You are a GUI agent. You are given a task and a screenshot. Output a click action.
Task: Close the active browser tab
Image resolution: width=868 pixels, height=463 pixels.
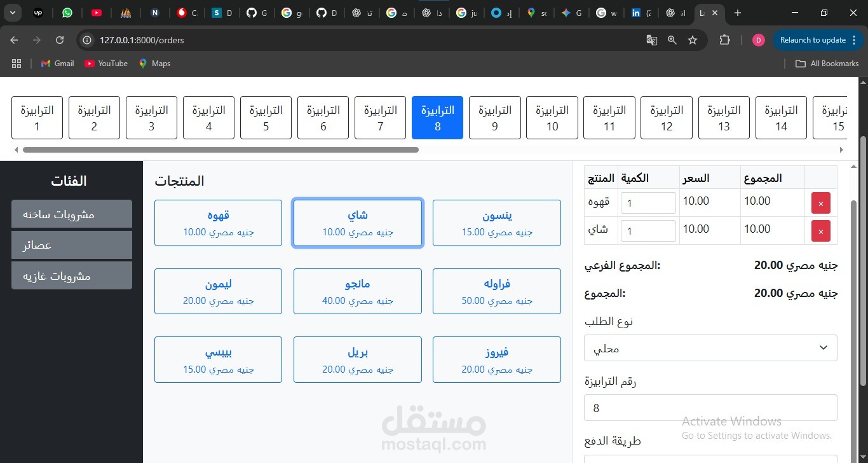(715, 13)
